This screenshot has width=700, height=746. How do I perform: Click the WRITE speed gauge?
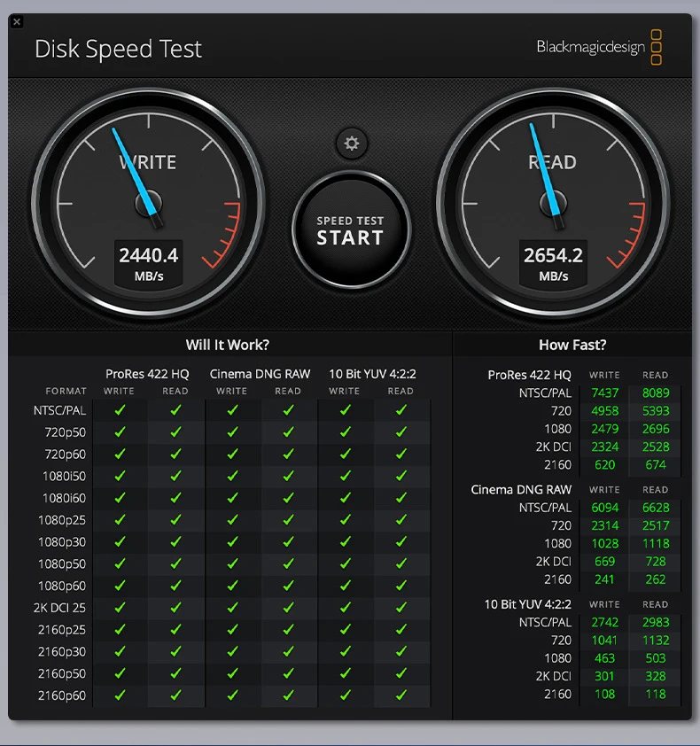click(149, 204)
